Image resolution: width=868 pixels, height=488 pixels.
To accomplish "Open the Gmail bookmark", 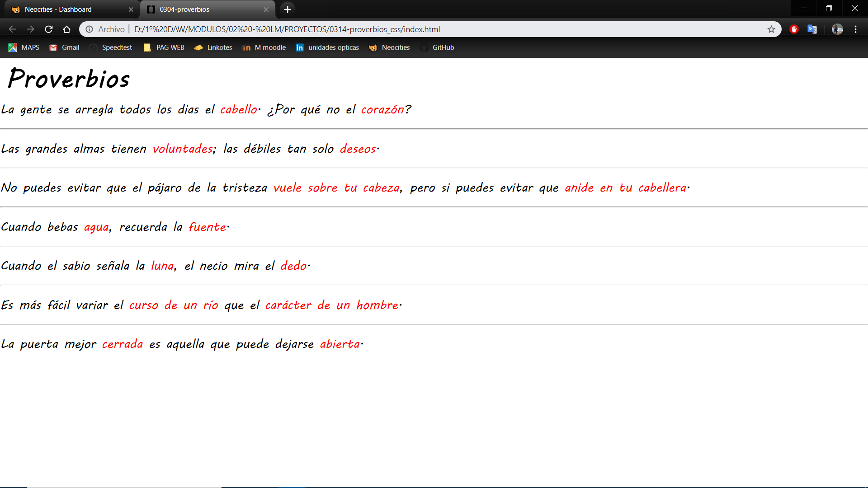I will (64, 47).
